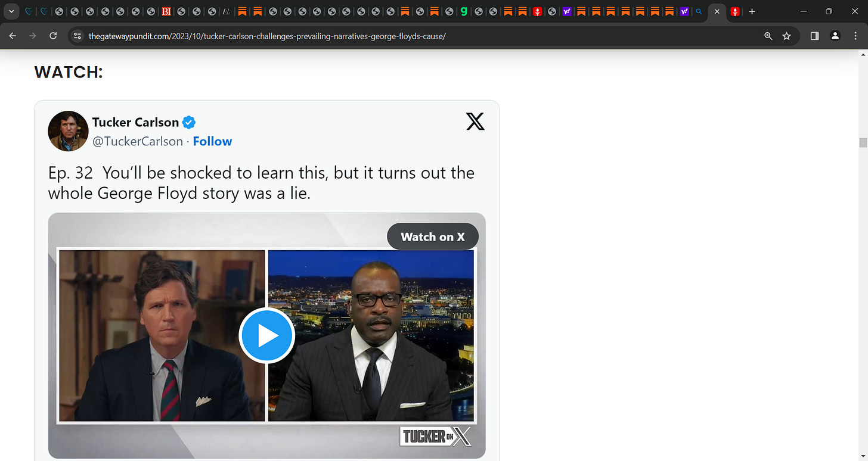Bookmark this page with the star
This screenshot has width=868, height=461.
coord(786,36)
